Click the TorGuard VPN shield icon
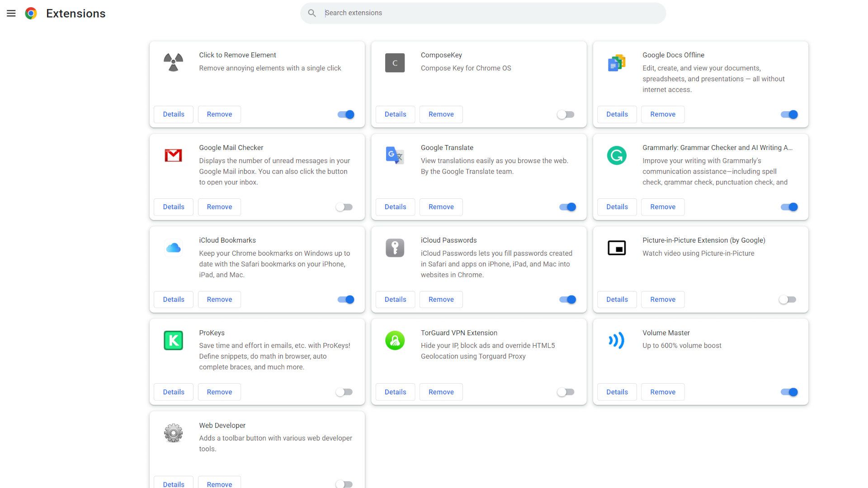 coord(395,340)
